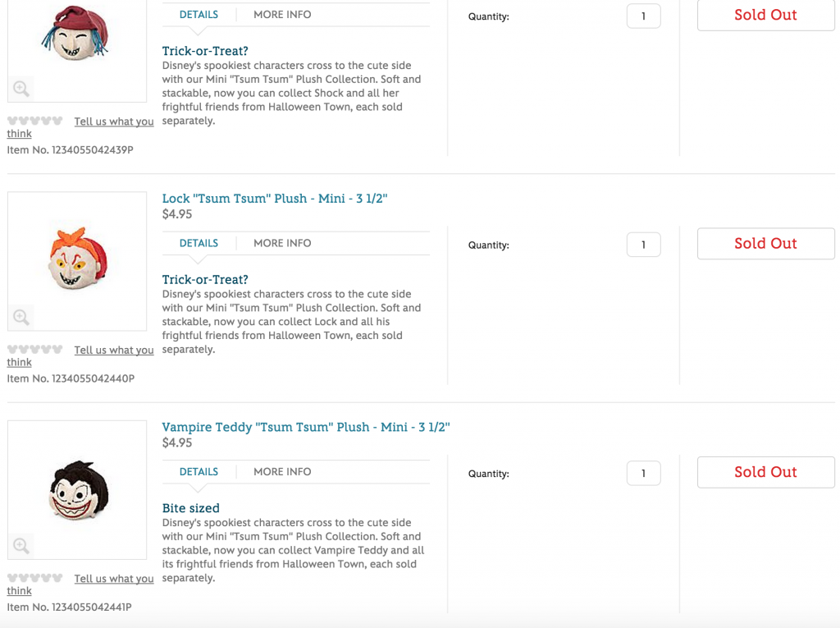Click the magnifier icon below Vampire Teddy image
The width and height of the screenshot is (840, 628).
tap(21, 545)
